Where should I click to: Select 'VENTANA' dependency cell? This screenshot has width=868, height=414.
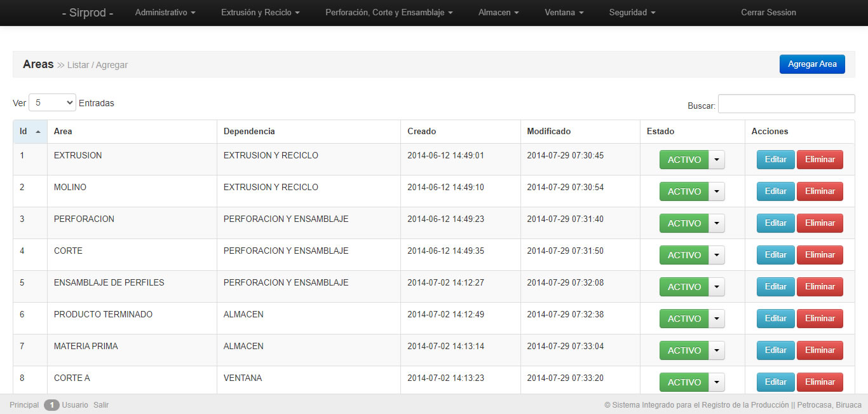pos(243,378)
